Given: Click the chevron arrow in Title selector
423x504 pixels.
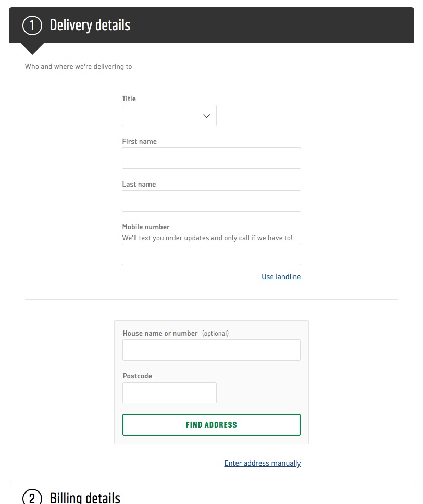Looking at the screenshot, I should [206, 115].
